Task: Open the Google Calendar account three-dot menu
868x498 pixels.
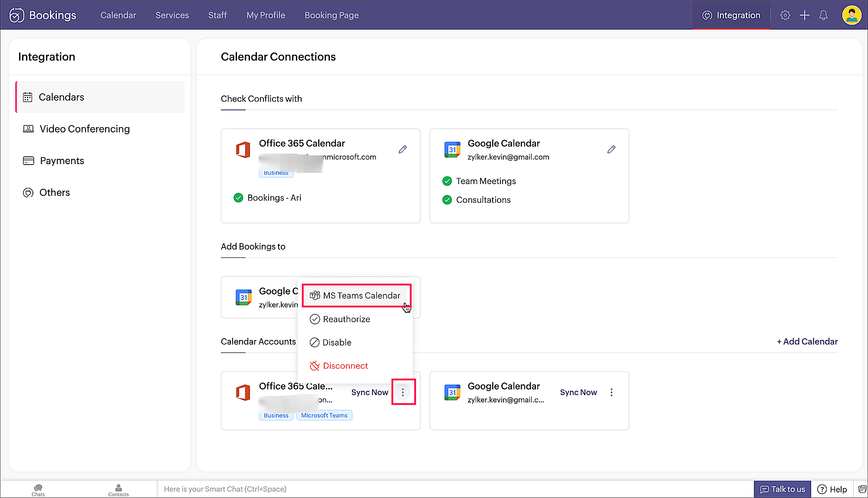Action: click(x=612, y=392)
